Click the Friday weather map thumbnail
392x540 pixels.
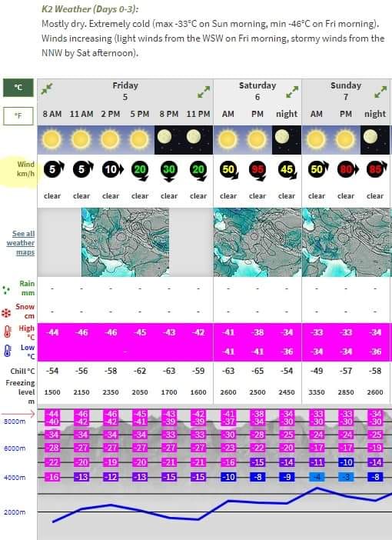(x=125, y=242)
